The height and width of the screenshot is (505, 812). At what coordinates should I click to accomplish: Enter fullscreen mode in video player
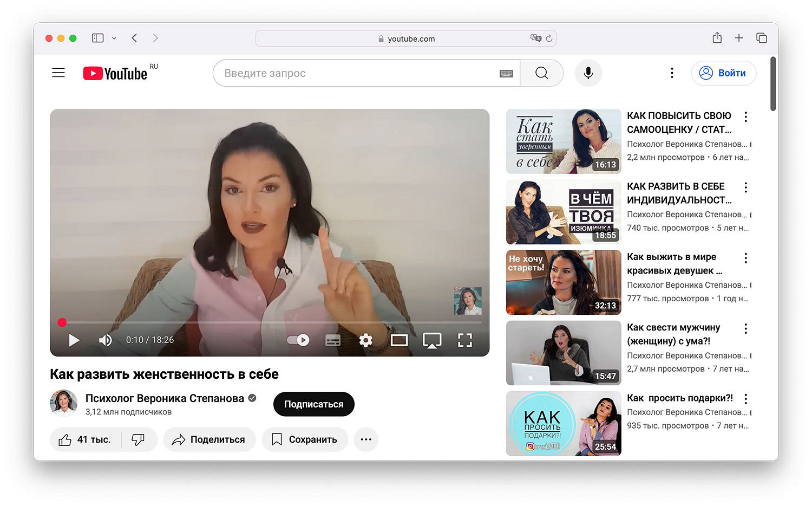point(464,340)
